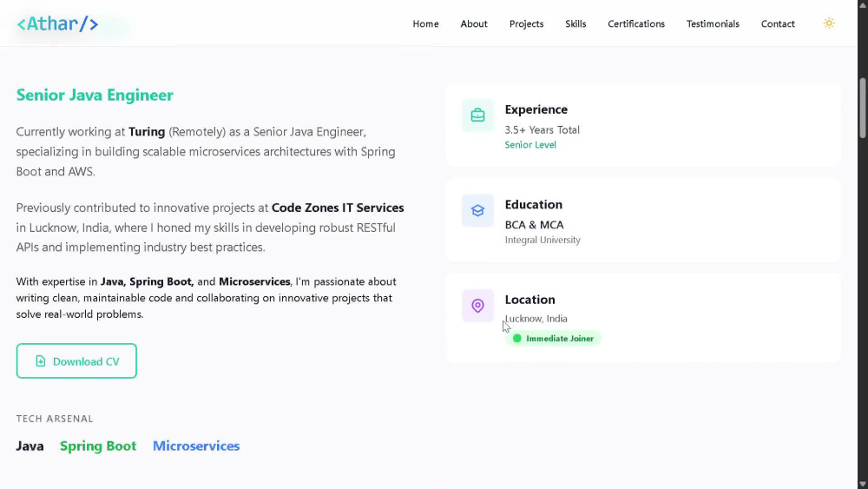Open the Projects nav link
This screenshot has width=868, height=489.
527,23
